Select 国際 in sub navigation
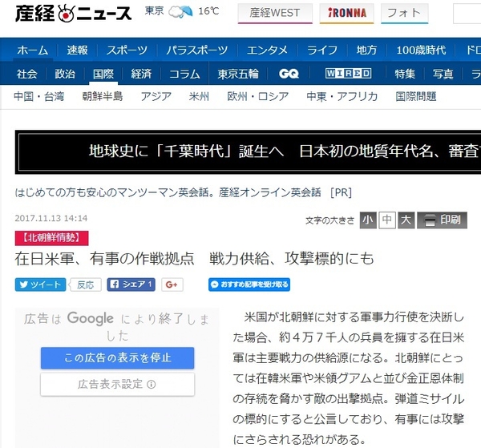This screenshot has height=448, width=481. pyautogui.click(x=103, y=74)
